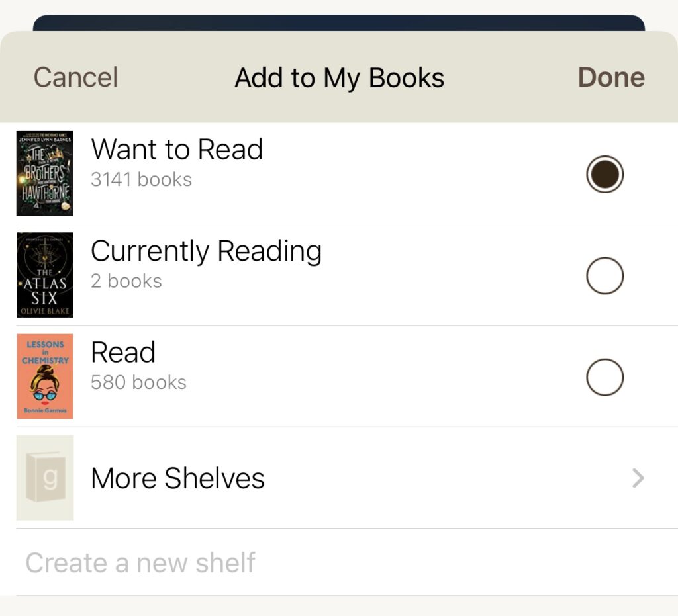Screen dimensions: 678x616
Task: Expand More Shelves with the chevron arrow
Action: tap(638, 478)
